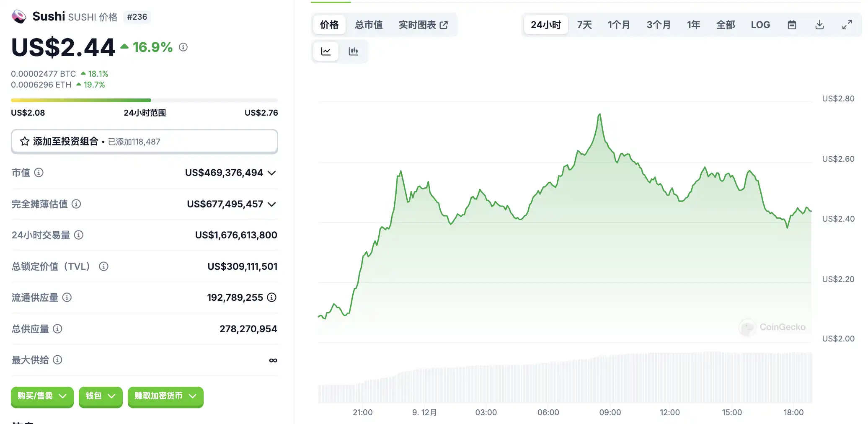Expand chart to fullscreen

click(x=847, y=25)
